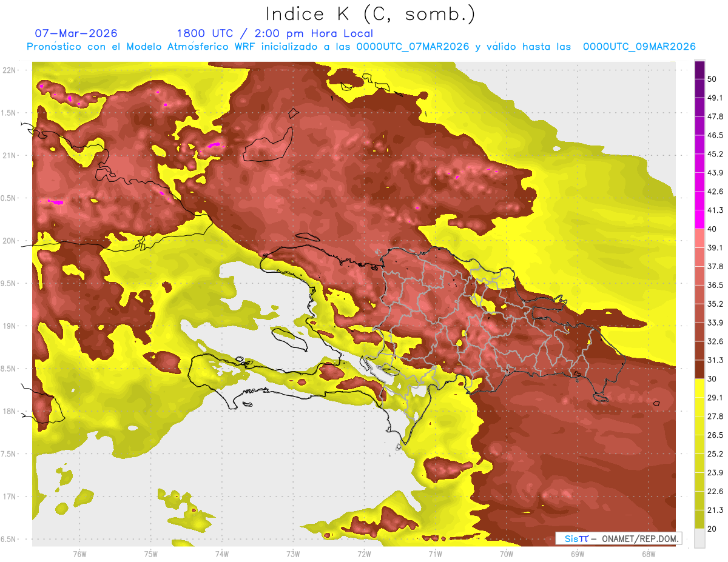Screen dimensions: 728x562
Task: Click the gray colorbar band below 20
Action: [x=700, y=538]
